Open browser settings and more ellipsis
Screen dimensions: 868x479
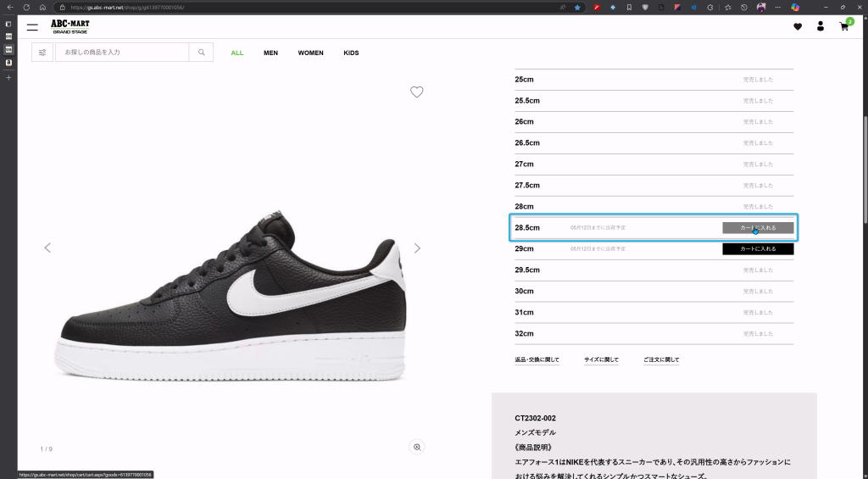778,7
